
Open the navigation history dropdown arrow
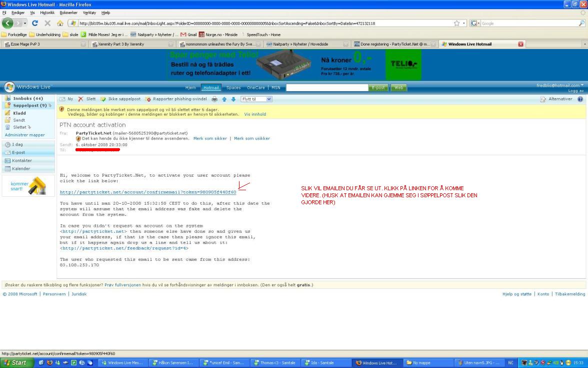(x=25, y=23)
